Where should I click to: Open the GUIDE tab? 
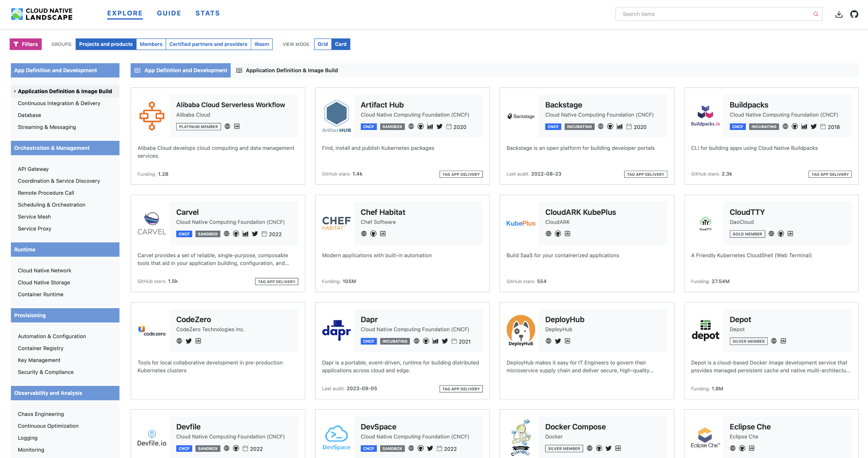pyautogui.click(x=169, y=13)
